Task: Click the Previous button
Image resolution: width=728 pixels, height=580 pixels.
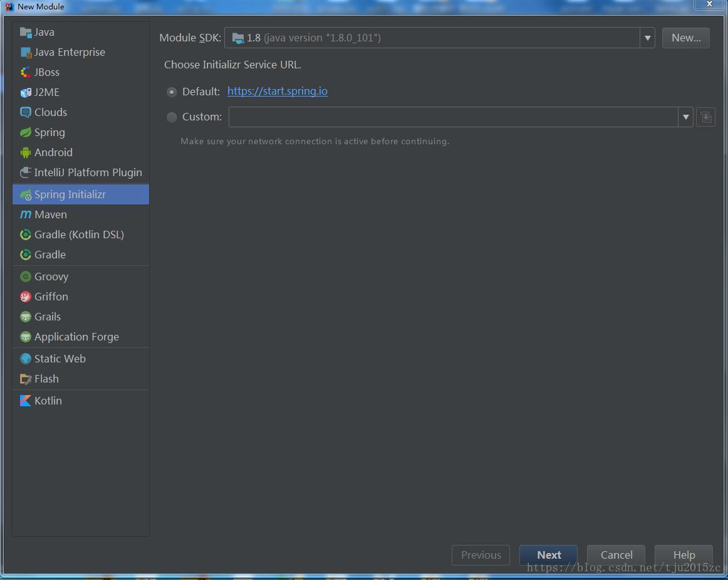Action: (x=481, y=555)
